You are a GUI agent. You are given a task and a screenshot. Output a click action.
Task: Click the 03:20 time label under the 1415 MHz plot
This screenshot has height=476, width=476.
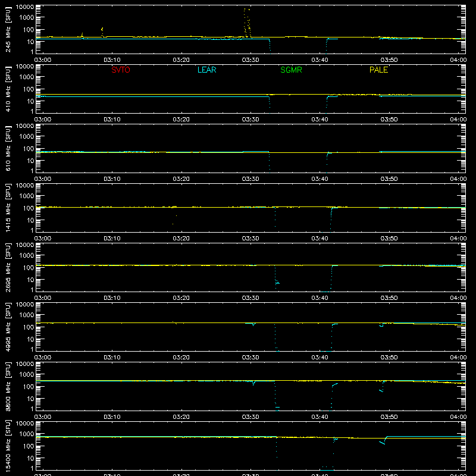(x=181, y=239)
